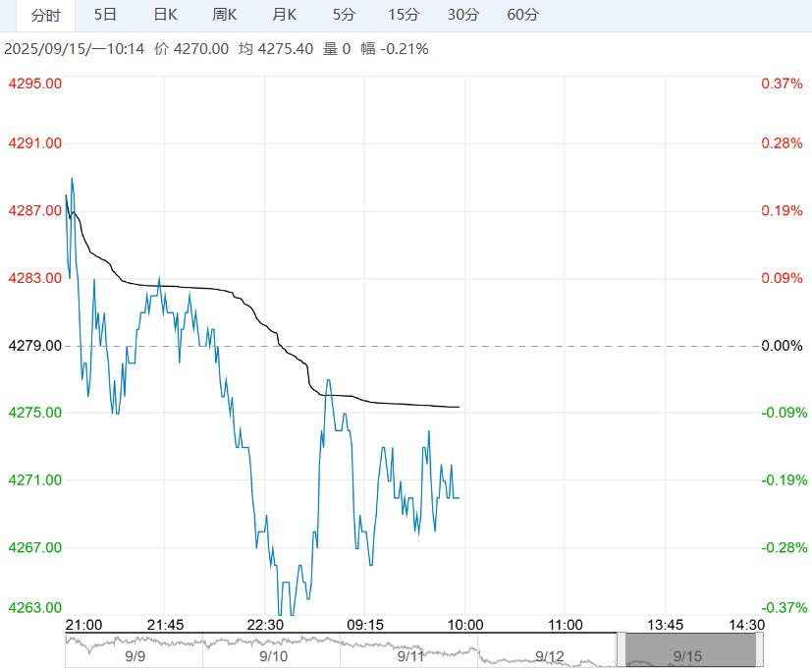The width and height of the screenshot is (812, 671).
Task: Click the 2025/09/15 date-time readout
Action: [74, 49]
